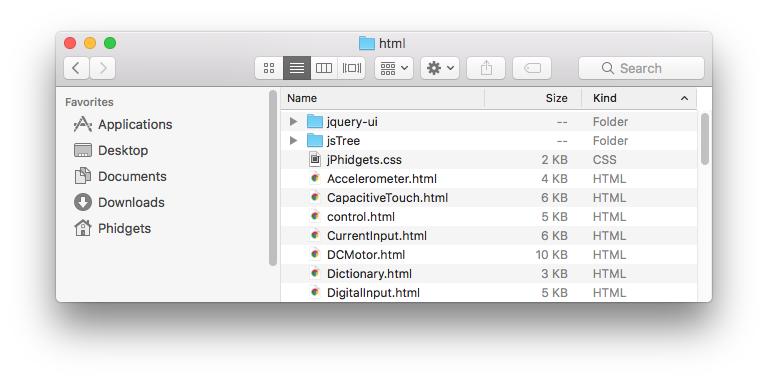This screenshot has width=768, height=382.
Task: Switch to Cover Flow view
Action: click(352, 68)
